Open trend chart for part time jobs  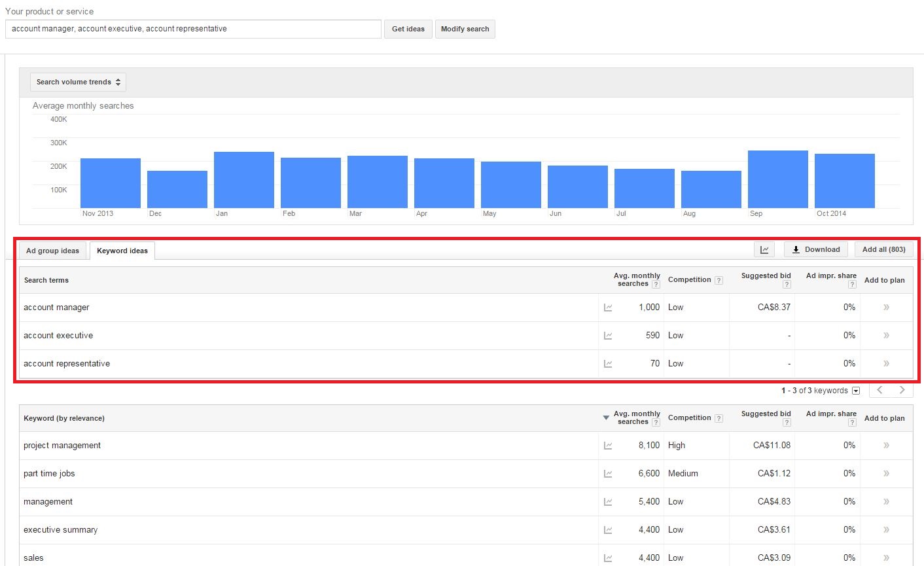pos(608,474)
